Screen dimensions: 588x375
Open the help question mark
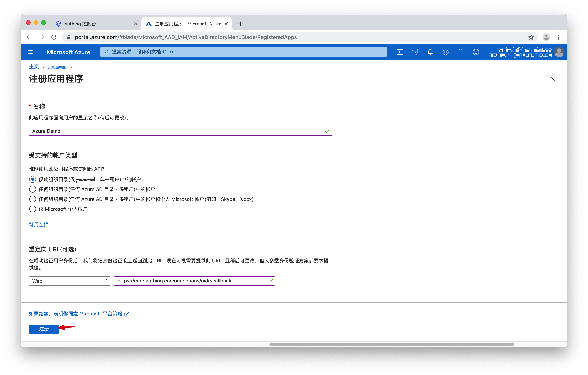coord(461,52)
